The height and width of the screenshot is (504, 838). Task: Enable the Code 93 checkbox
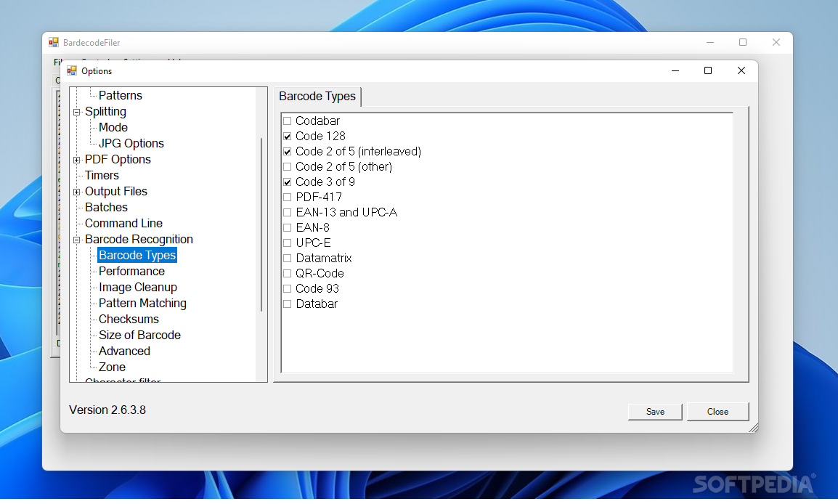tap(287, 288)
